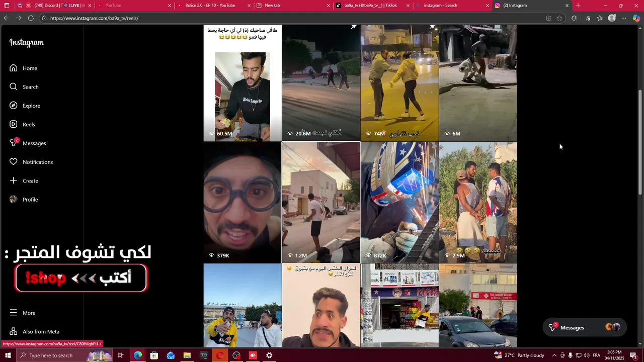Image resolution: width=644 pixels, height=362 pixels.
Task: Click the page vertical scrollbar
Action: point(640,142)
